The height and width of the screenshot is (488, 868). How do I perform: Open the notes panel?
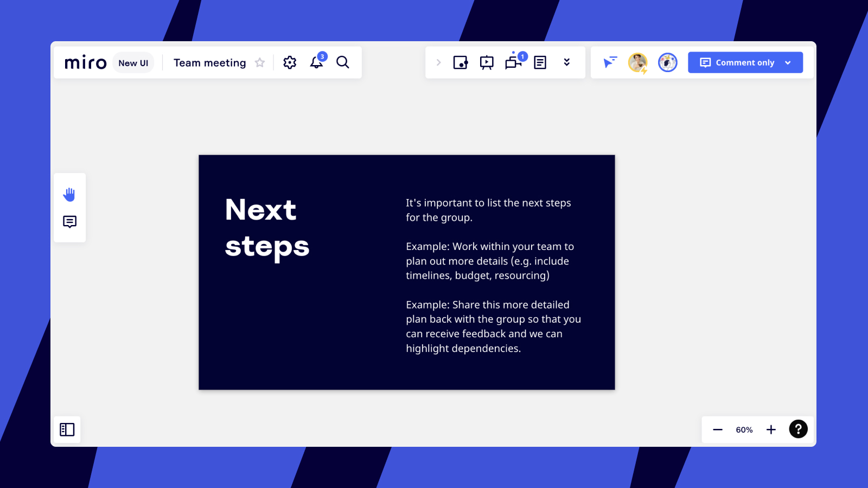point(540,63)
